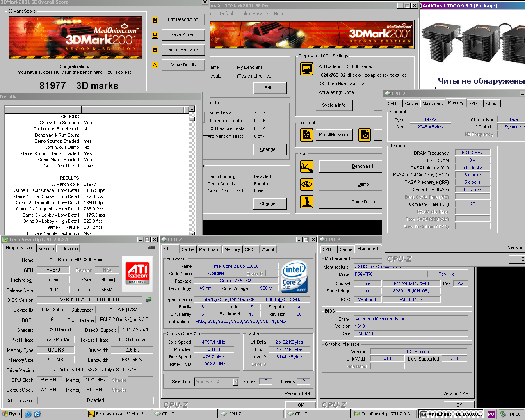Image resolution: width=525 pixels, height=420 pixels.
Task: Click the Intel Core 2 Duo logo in CPU-Z
Action: (294, 277)
